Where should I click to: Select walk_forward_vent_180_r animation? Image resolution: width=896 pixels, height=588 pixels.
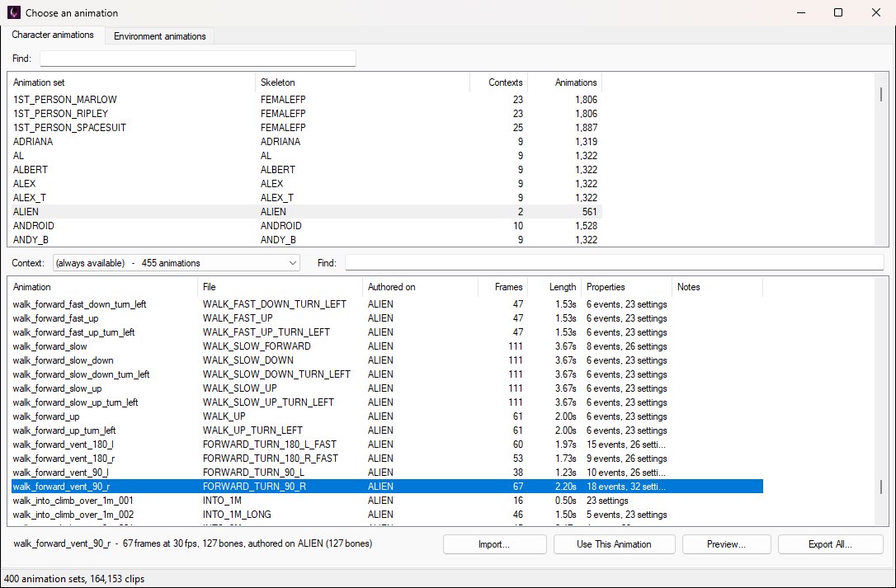[387, 459]
